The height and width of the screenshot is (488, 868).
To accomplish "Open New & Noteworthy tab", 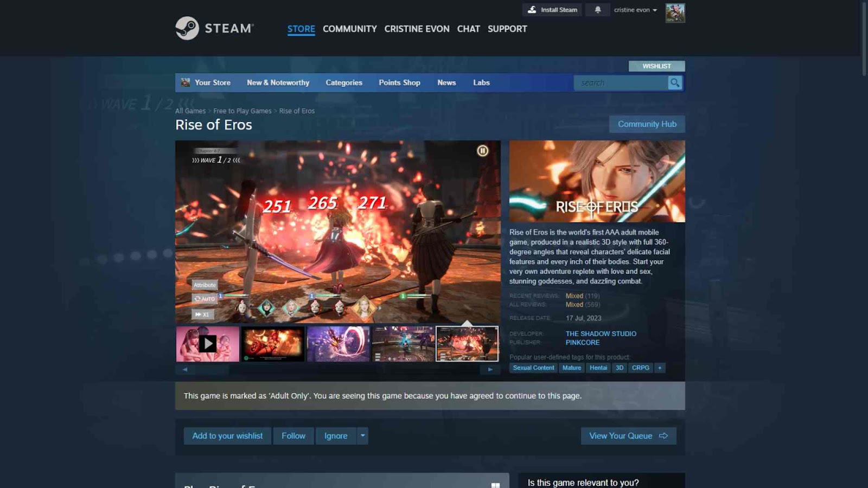I will [x=278, y=82].
